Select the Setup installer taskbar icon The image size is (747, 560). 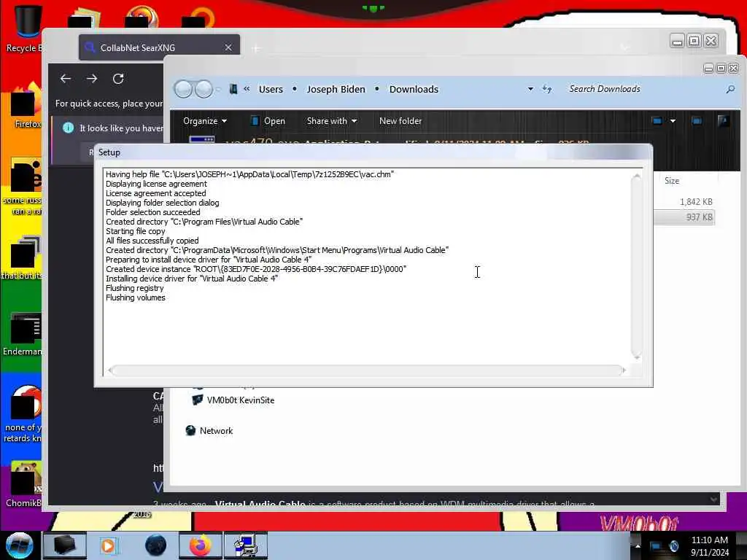(246, 545)
